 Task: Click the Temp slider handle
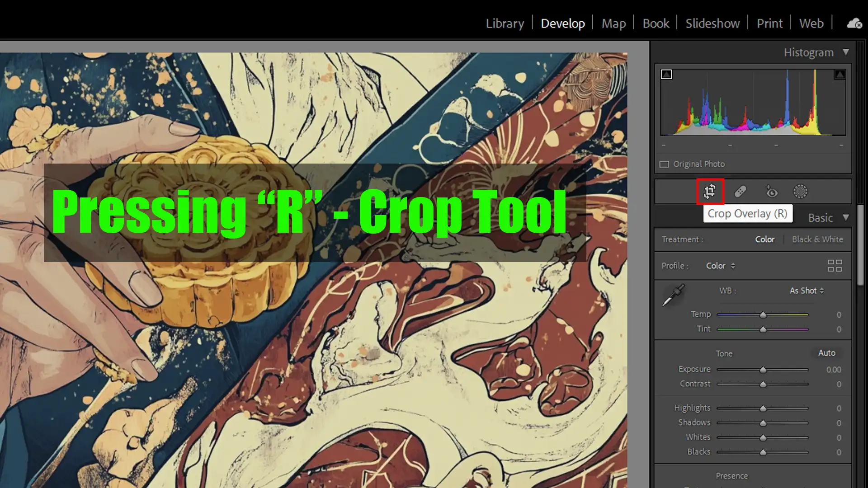(x=763, y=314)
